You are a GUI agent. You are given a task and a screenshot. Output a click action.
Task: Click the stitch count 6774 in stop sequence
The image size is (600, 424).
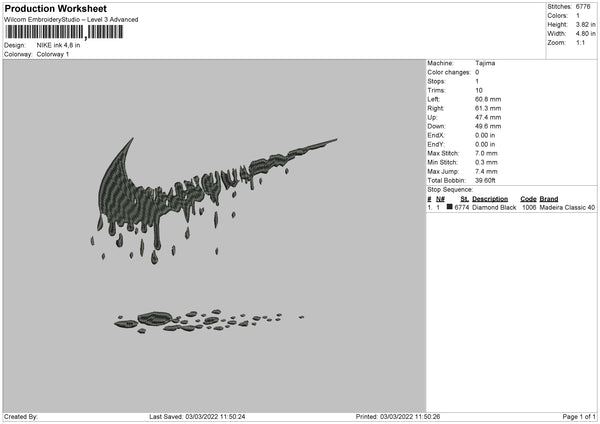461,207
